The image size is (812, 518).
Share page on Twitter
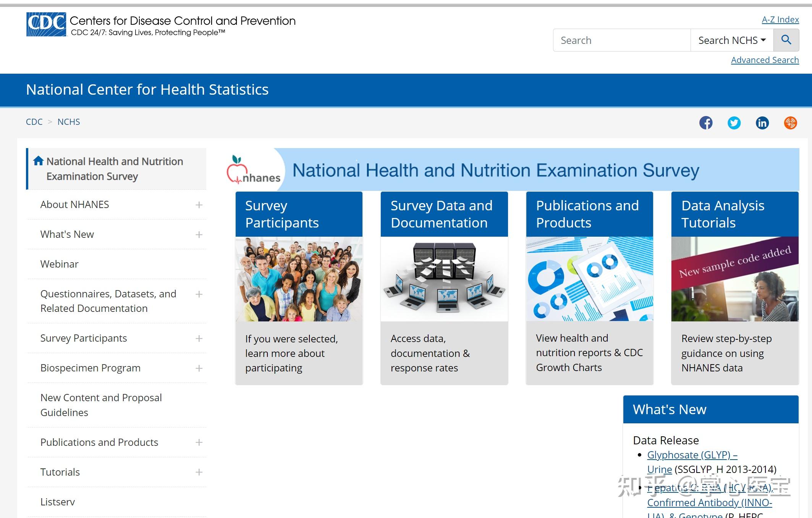click(734, 123)
